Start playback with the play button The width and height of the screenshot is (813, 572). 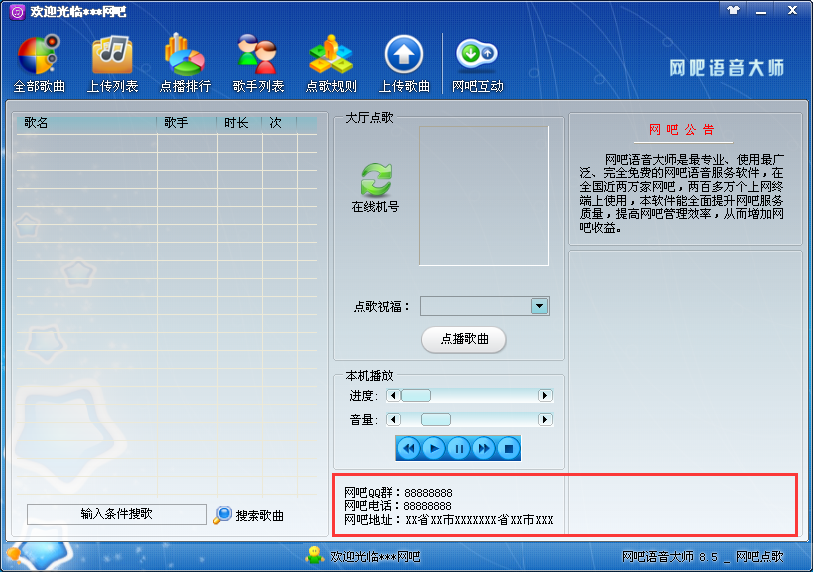click(x=433, y=449)
